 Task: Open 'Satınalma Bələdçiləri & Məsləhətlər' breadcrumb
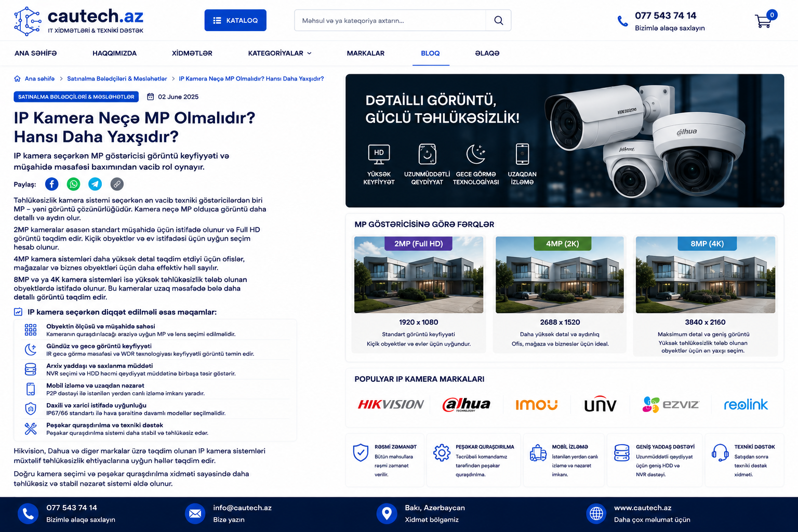[x=117, y=78]
